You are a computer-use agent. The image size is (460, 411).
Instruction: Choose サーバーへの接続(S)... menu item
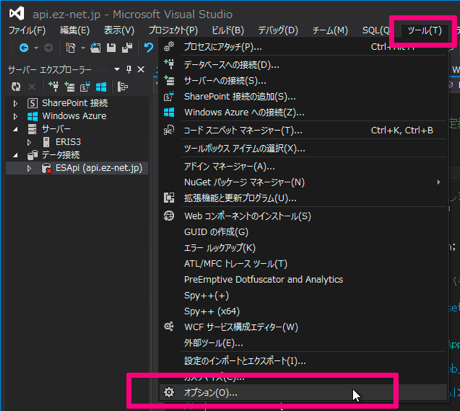click(x=303, y=81)
